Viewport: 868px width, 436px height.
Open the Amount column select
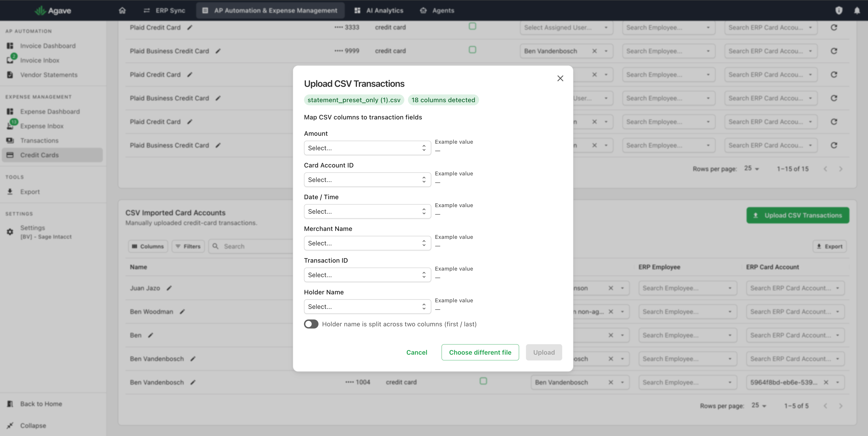click(x=367, y=148)
